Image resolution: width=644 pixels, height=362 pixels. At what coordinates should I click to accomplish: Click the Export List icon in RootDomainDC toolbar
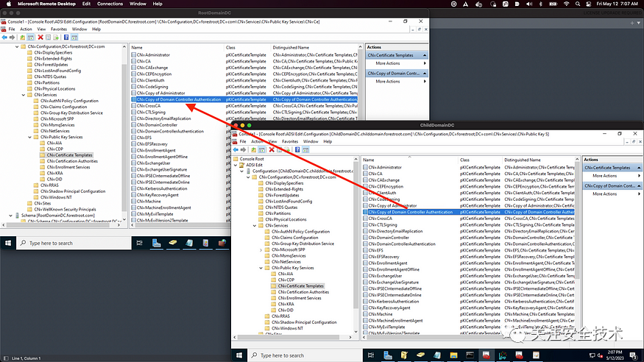(56, 38)
